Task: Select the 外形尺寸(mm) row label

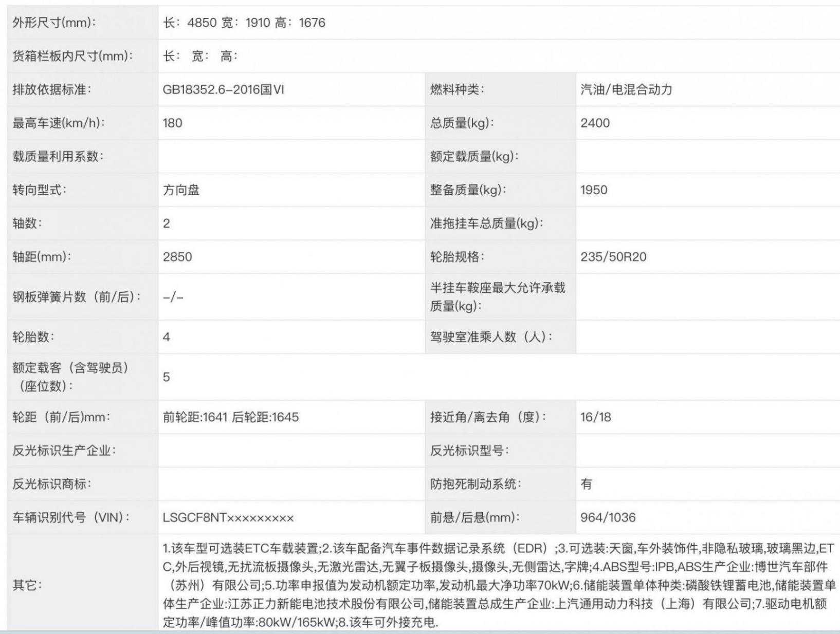Action: point(54,23)
